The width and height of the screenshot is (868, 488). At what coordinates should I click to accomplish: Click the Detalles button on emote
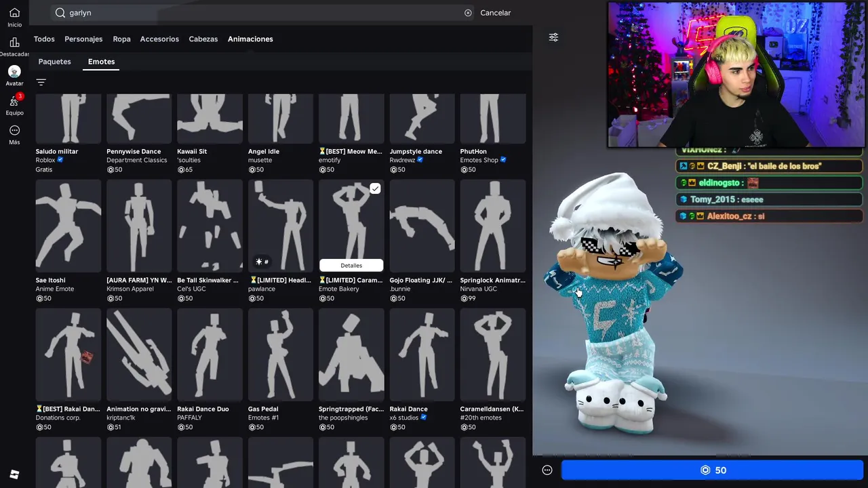point(351,266)
